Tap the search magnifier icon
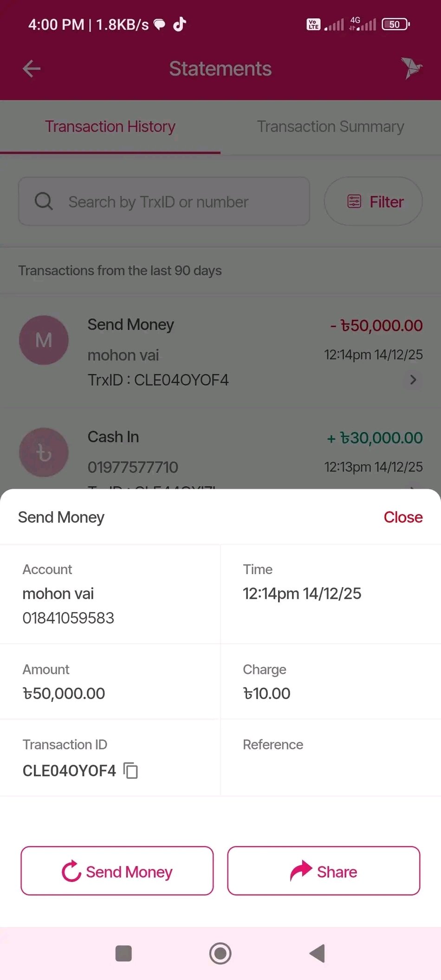This screenshot has height=980, width=441. (44, 202)
